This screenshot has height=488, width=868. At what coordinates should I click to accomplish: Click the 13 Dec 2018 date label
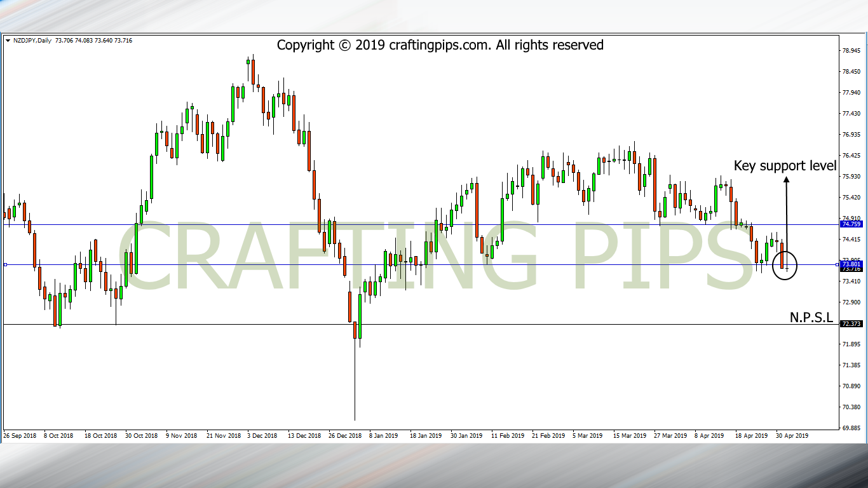(x=304, y=436)
